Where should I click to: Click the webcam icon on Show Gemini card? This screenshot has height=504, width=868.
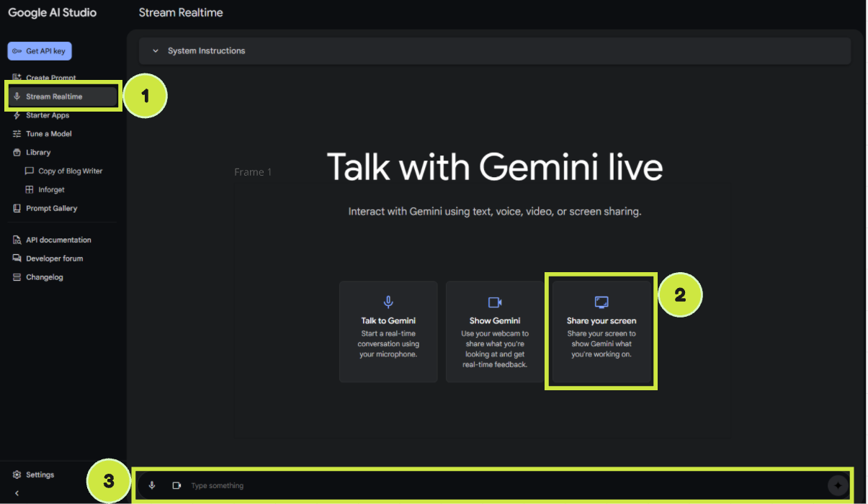(495, 302)
